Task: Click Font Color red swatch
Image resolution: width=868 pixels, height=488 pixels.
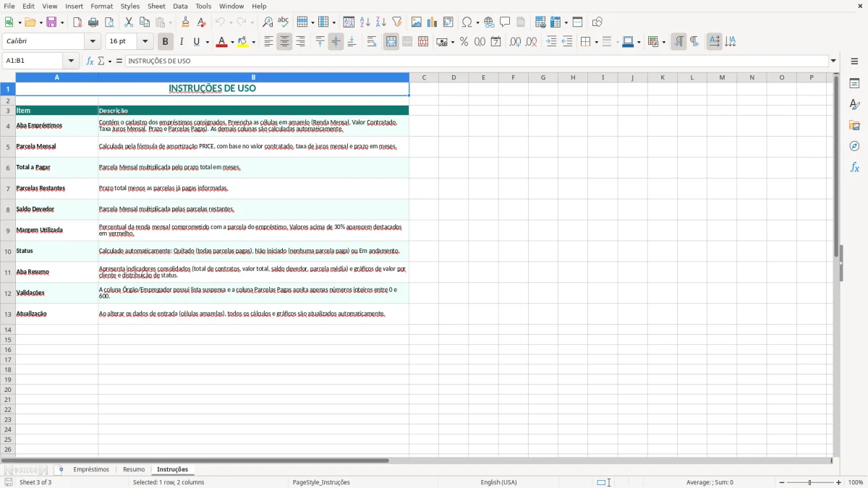Action: point(221,42)
